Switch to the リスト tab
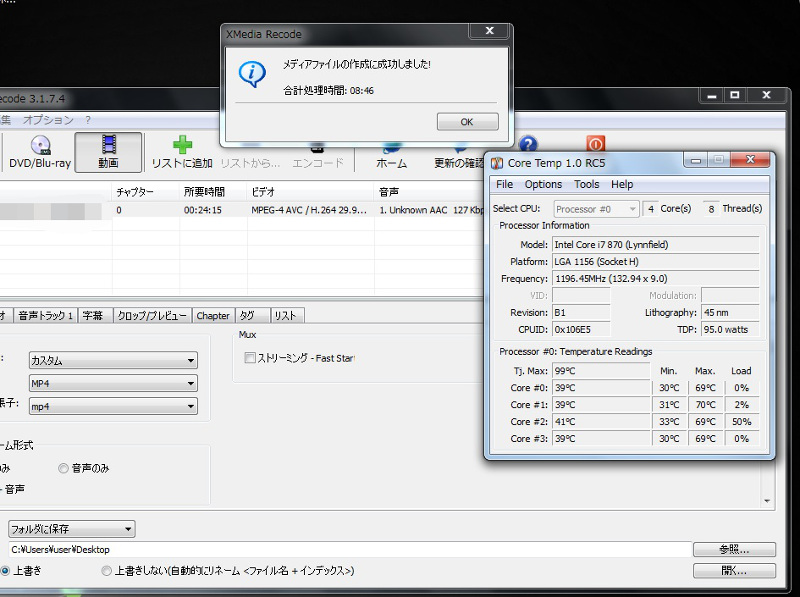800x597 pixels. click(x=287, y=316)
